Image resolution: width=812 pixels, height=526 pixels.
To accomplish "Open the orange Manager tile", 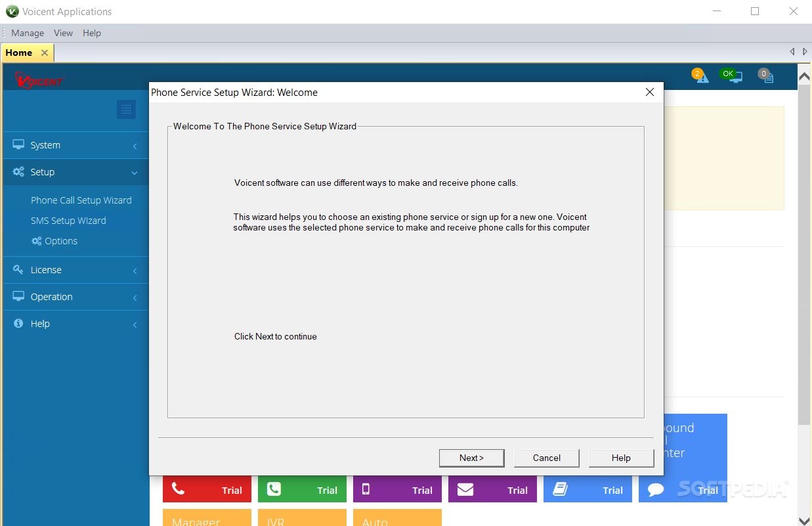I will click(207, 517).
